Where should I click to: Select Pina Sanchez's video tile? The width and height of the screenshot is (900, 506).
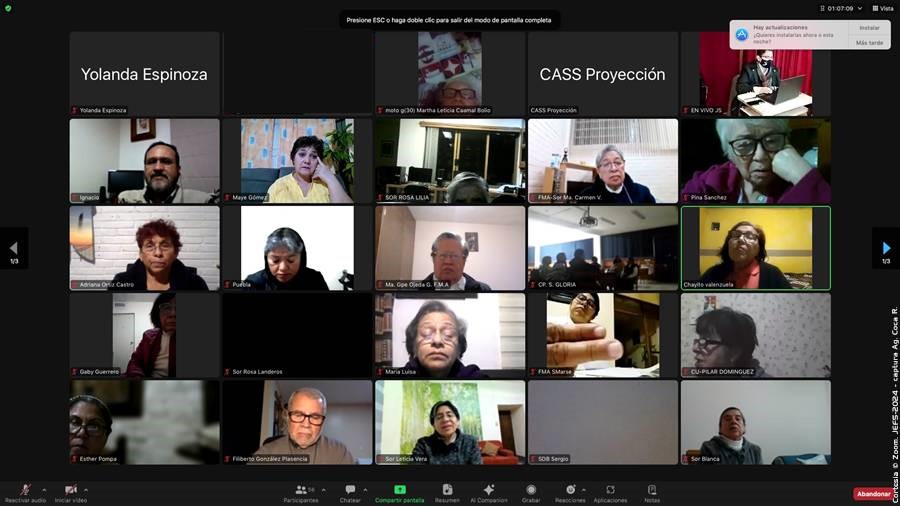coord(755,161)
